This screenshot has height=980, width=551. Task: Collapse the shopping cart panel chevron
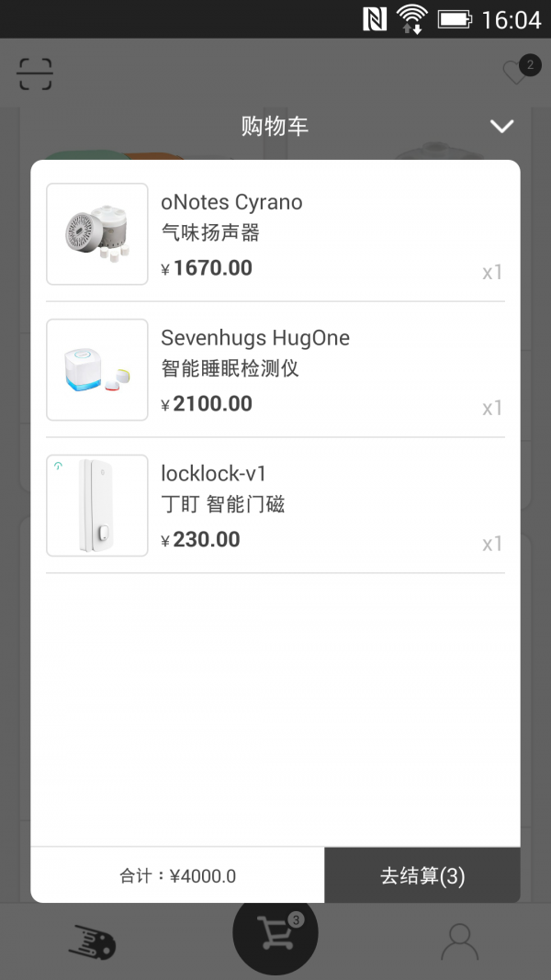501,126
